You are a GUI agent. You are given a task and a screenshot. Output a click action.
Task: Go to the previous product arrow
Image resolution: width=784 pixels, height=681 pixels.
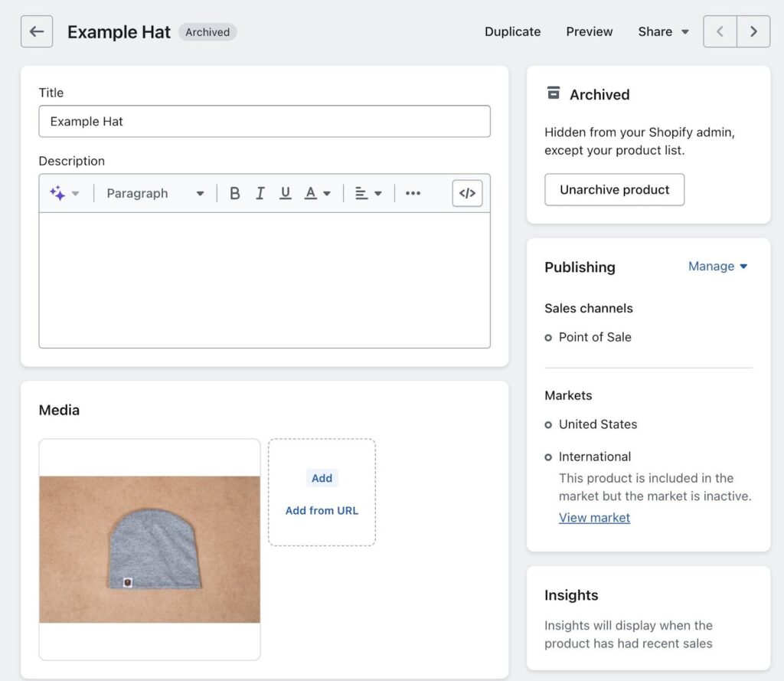pyautogui.click(x=720, y=31)
